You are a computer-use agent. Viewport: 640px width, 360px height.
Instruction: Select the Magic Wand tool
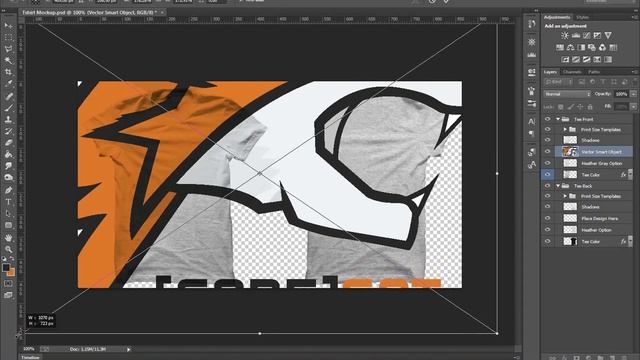pyautogui.click(x=8, y=60)
